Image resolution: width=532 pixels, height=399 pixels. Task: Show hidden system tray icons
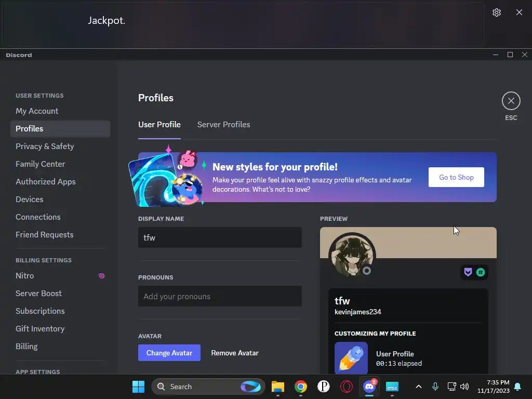pyautogui.click(x=419, y=387)
